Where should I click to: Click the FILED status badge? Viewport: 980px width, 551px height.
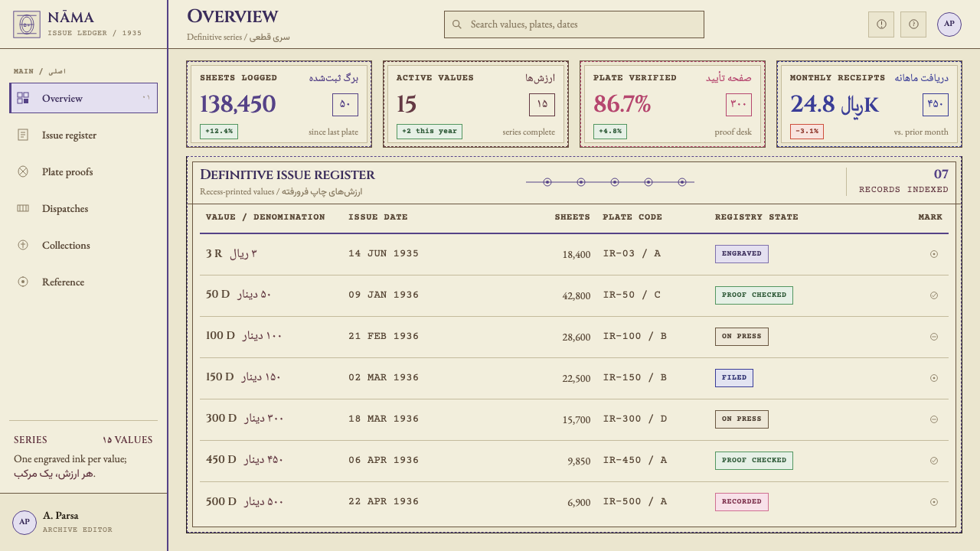[734, 378]
